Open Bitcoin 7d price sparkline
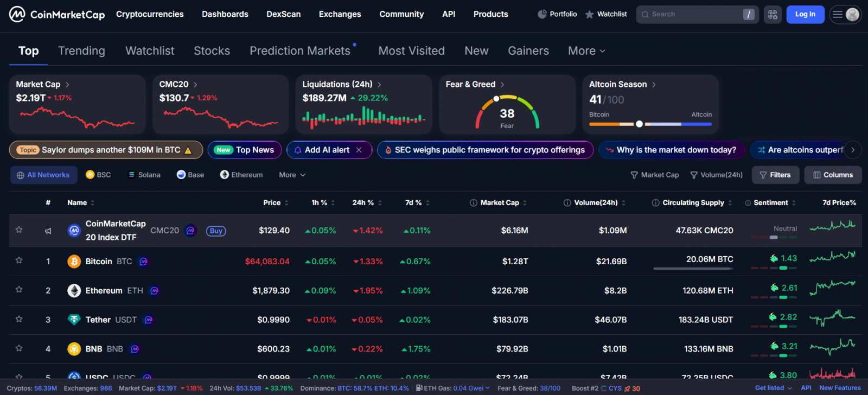This screenshot has width=868, height=395. pos(833,256)
